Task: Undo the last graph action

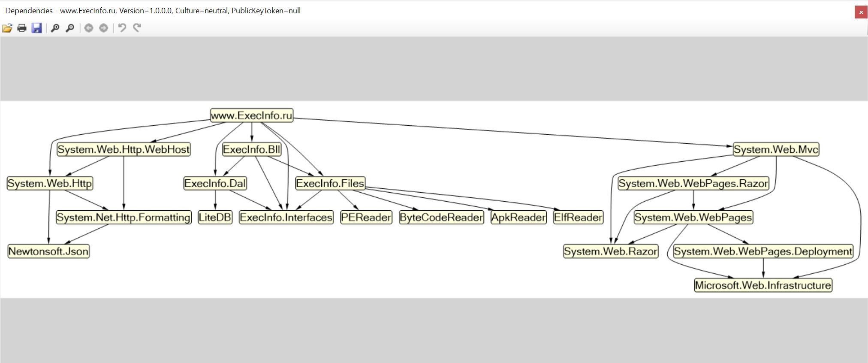Action: coord(122,28)
